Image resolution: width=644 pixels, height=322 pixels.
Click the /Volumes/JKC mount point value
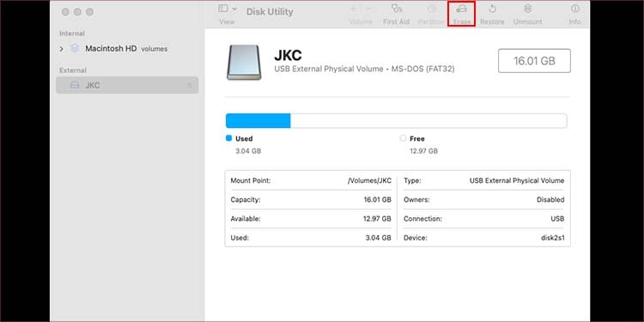(x=369, y=180)
